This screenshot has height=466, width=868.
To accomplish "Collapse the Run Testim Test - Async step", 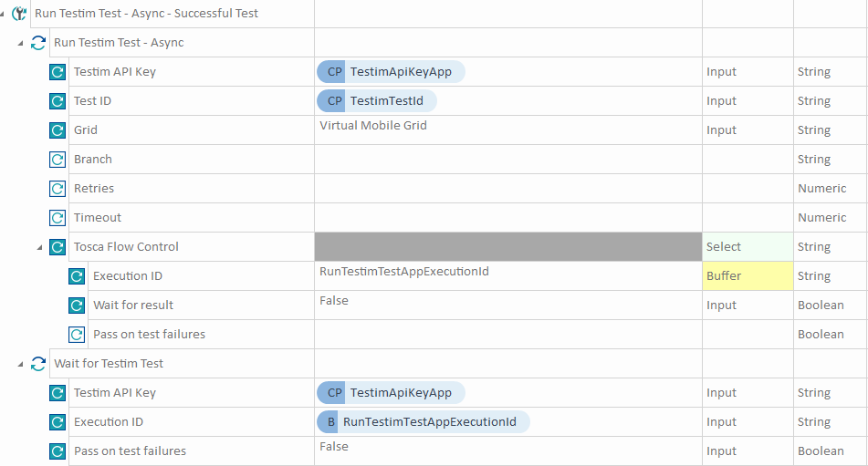I will click(x=21, y=43).
